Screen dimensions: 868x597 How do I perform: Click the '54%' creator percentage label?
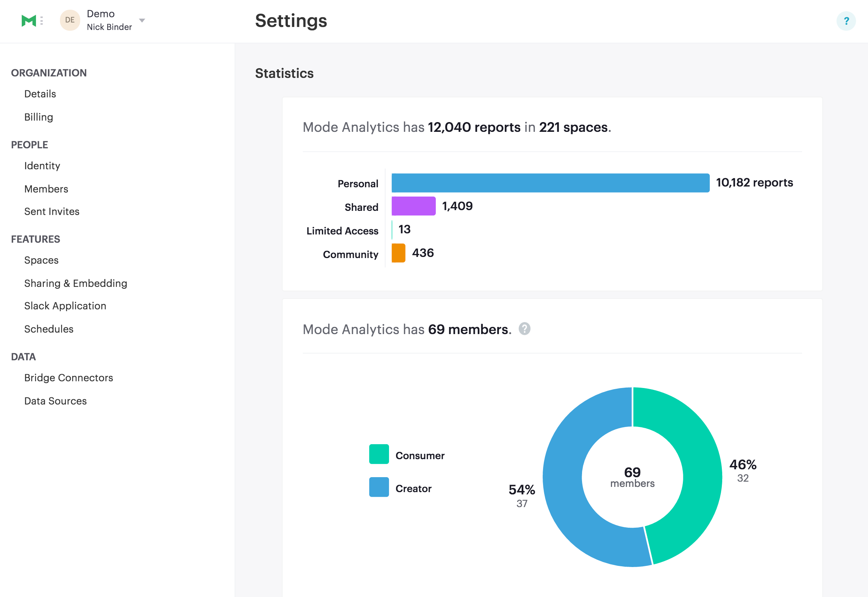click(x=522, y=490)
